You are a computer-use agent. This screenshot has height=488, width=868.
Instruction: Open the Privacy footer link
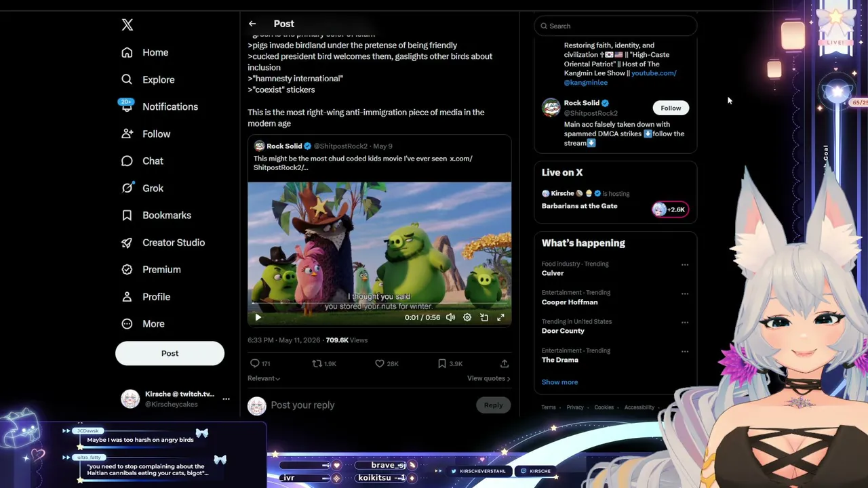click(x=575, y=407)
